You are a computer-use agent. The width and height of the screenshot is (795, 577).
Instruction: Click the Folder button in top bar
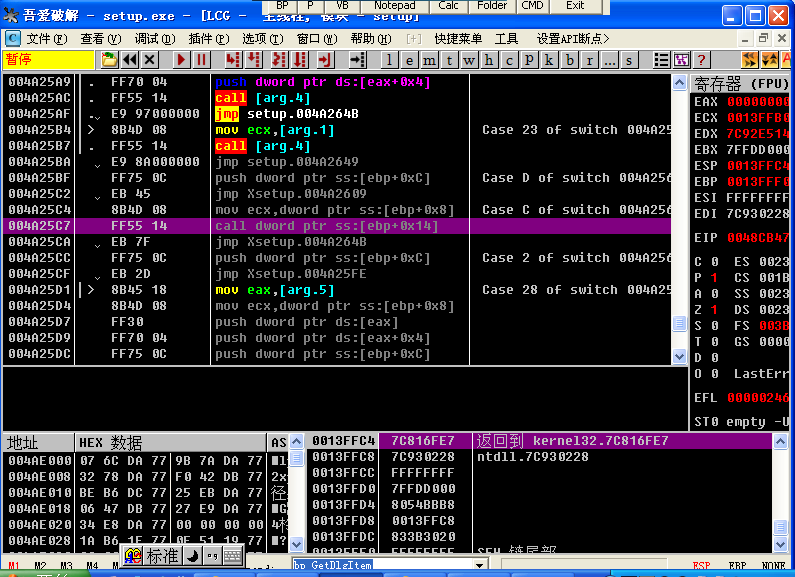click(492, 6)
